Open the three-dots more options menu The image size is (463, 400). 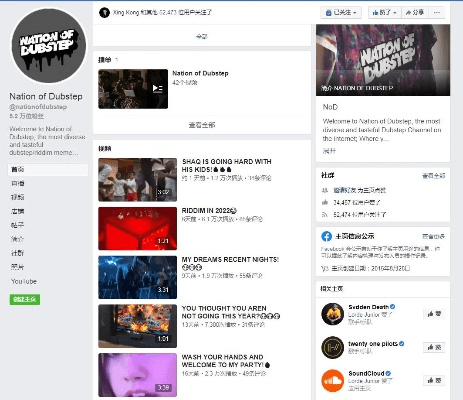pyautogui.click(x=437, y=13)
